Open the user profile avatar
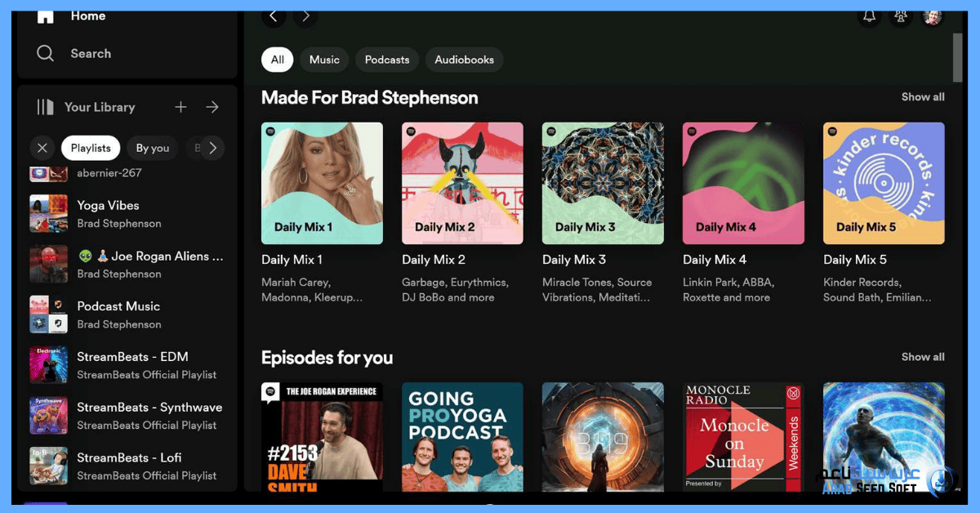The width and height of the screenshot is (980, 513). tap(933, 16)
